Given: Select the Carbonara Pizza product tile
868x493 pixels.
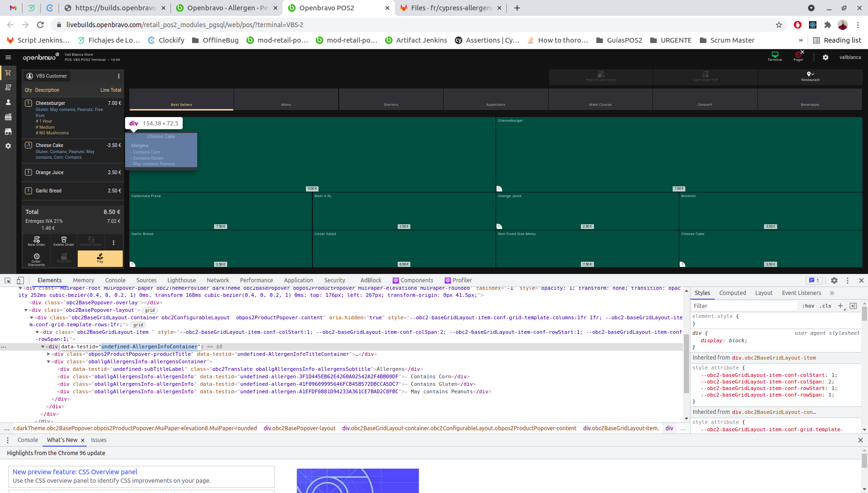Looking at the screenshot, I should pos(220,211).
